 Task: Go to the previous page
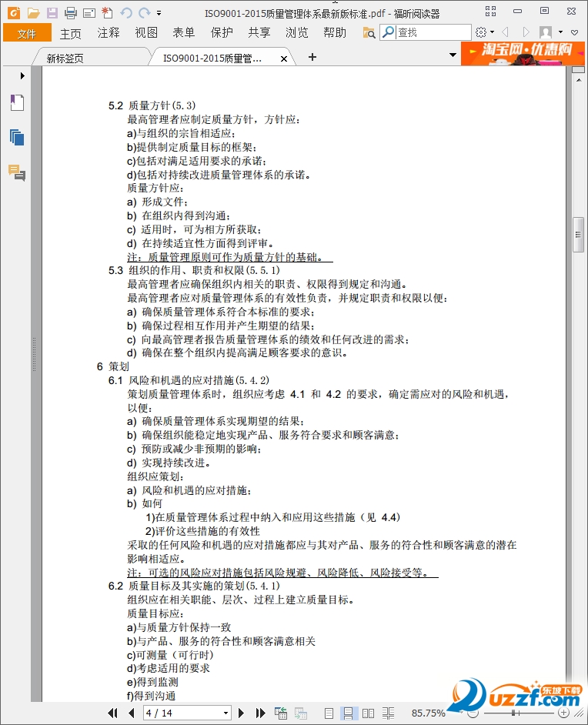tap(132, 713)
